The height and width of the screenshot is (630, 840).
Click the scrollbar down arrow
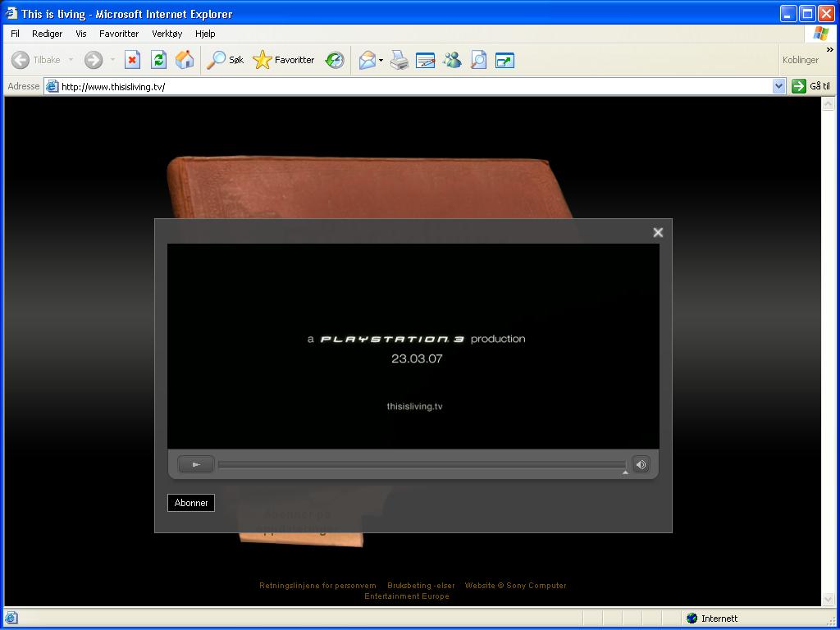point(829,599)
